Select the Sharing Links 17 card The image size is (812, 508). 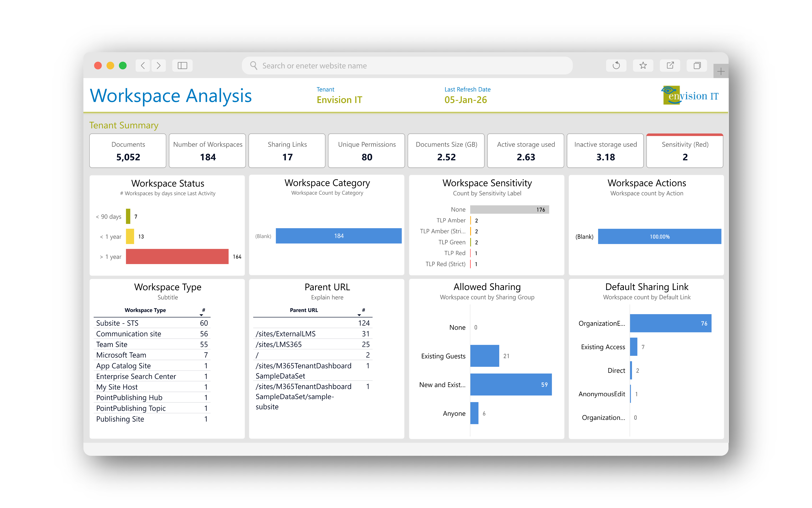tap(287, 151)
